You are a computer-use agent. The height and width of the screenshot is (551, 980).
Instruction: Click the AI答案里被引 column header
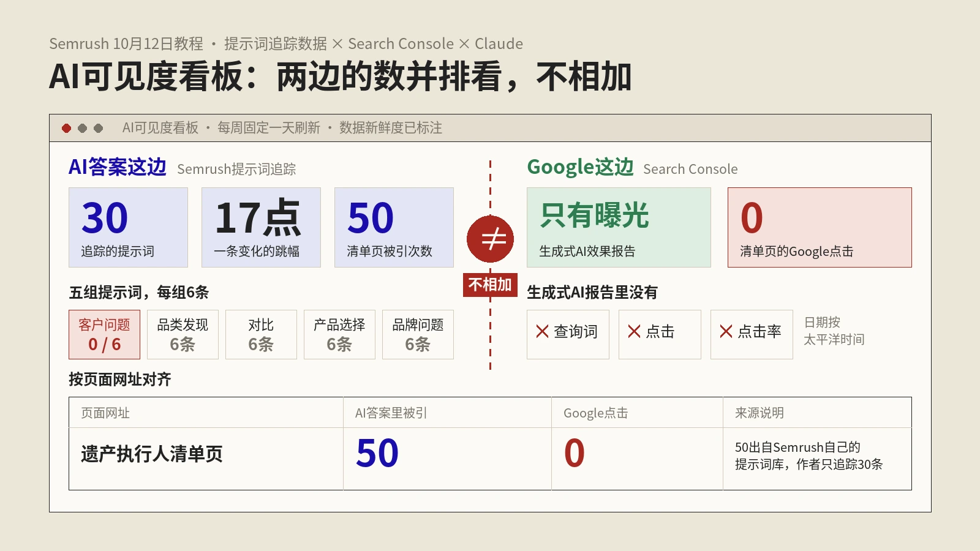(391, 413)
